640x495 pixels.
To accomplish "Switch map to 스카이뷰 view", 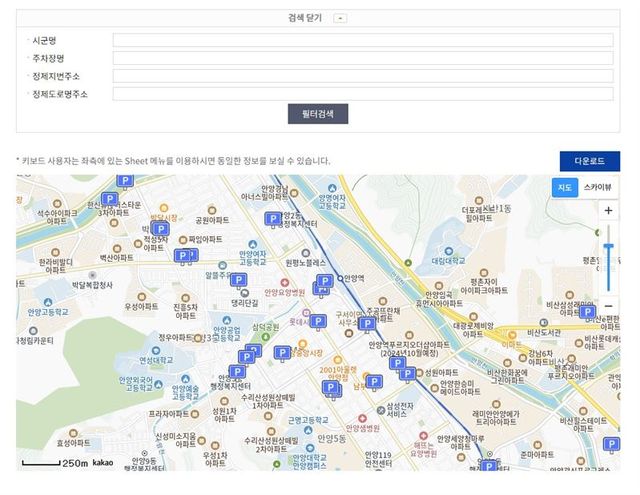I will pyautogui.click(x=599, y=187).
